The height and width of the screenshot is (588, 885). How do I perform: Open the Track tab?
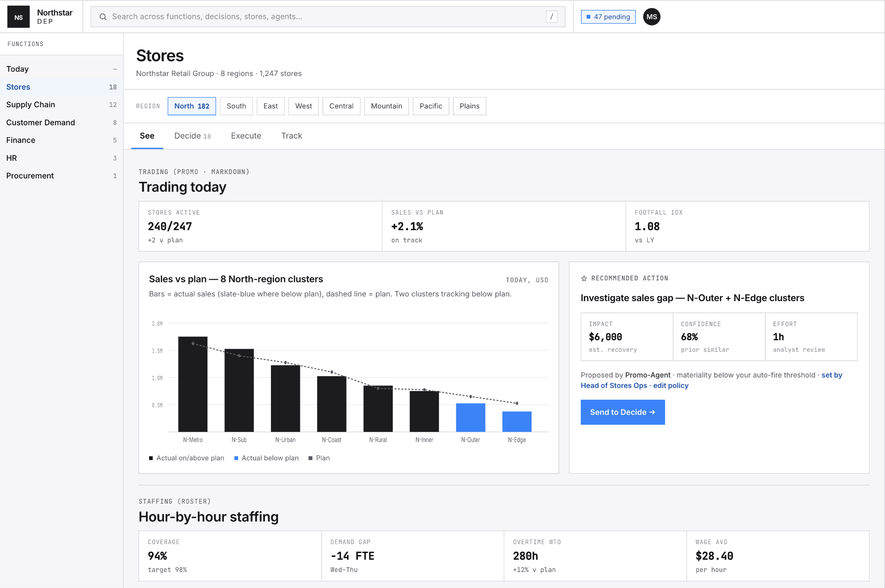292,136
